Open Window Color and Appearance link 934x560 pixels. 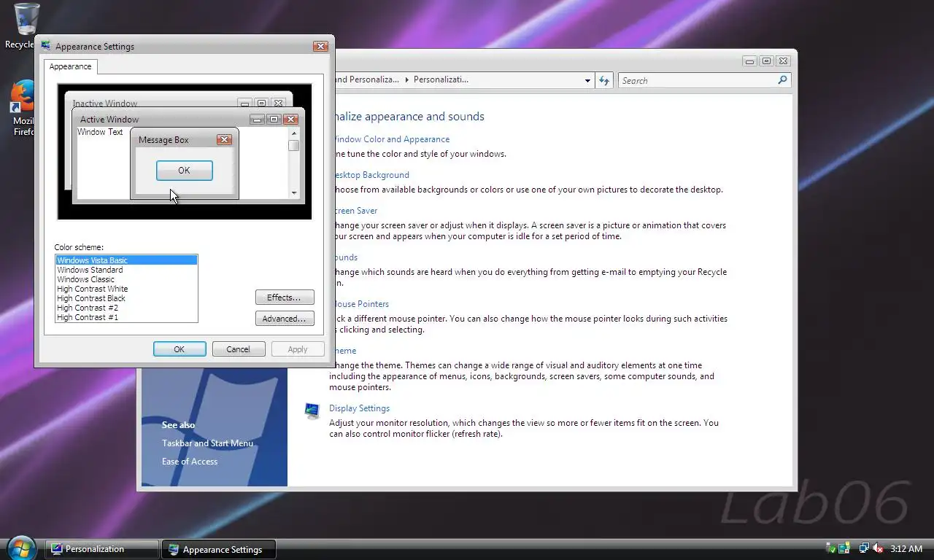pyautogui.click(x=392, y=139)
